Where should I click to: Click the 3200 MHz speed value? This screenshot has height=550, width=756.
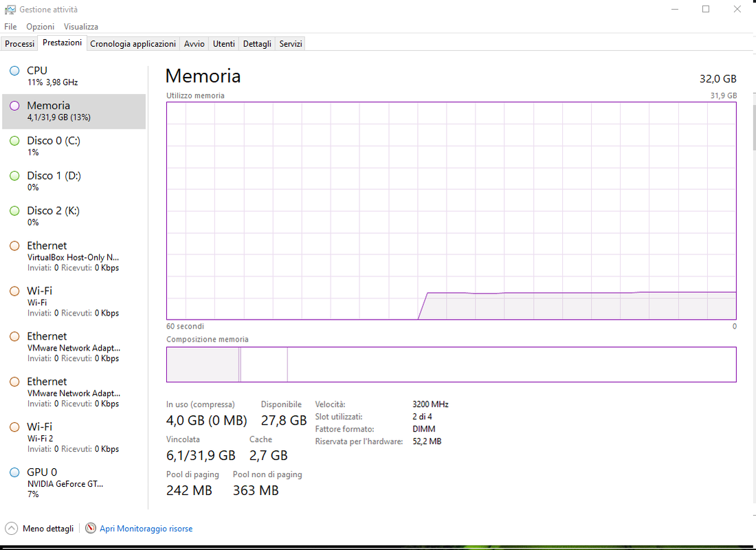coord(430,404)
